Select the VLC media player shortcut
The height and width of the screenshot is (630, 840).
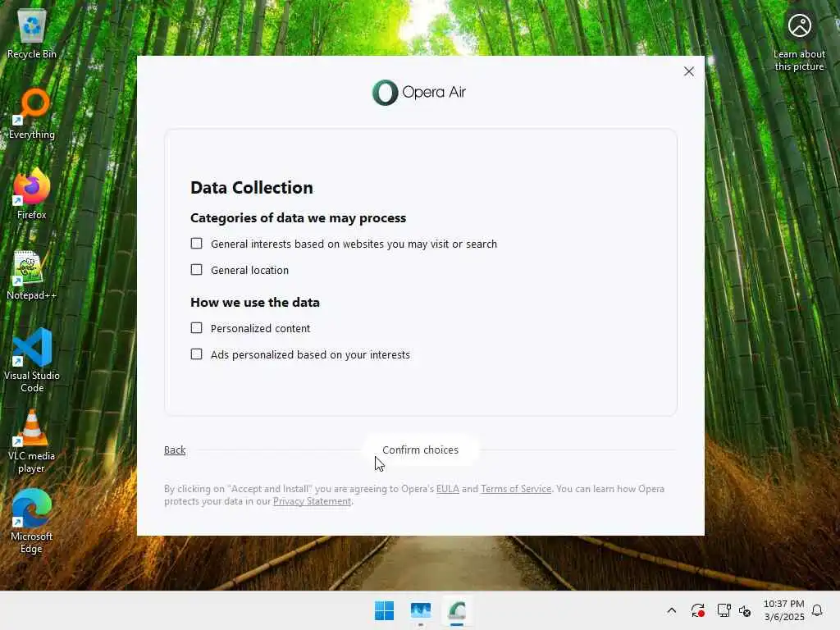click(32, 441)
